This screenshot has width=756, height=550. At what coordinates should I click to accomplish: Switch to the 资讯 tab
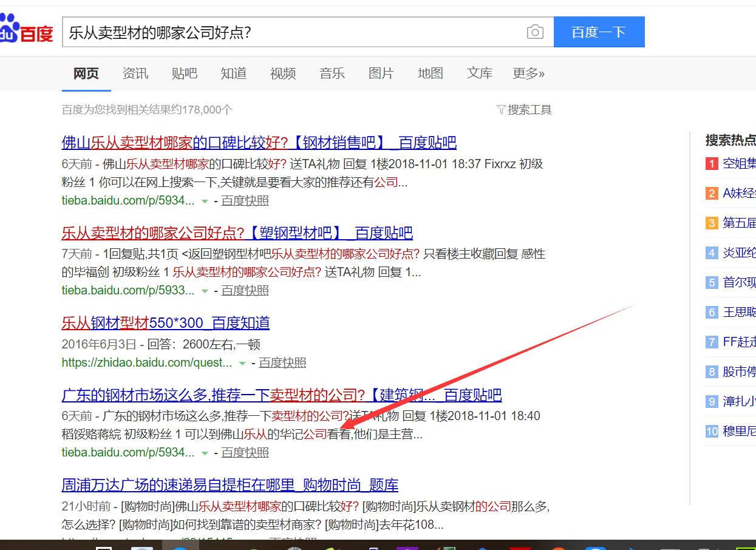tap(135, 74)
